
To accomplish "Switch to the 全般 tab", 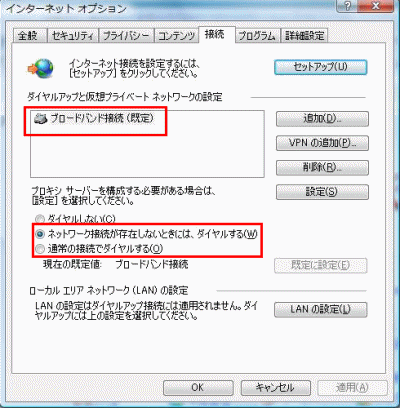I will (x=29, y=35).
